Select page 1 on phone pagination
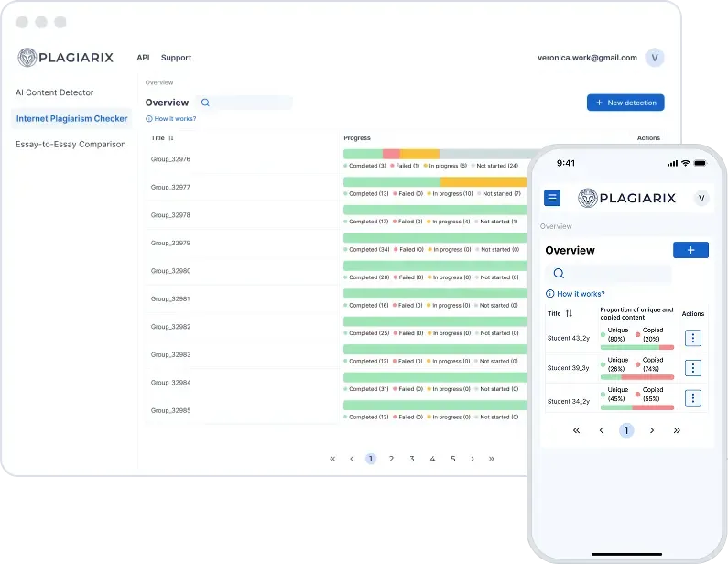Viewport: 728px width, 564px height. [x=626, y=430]
